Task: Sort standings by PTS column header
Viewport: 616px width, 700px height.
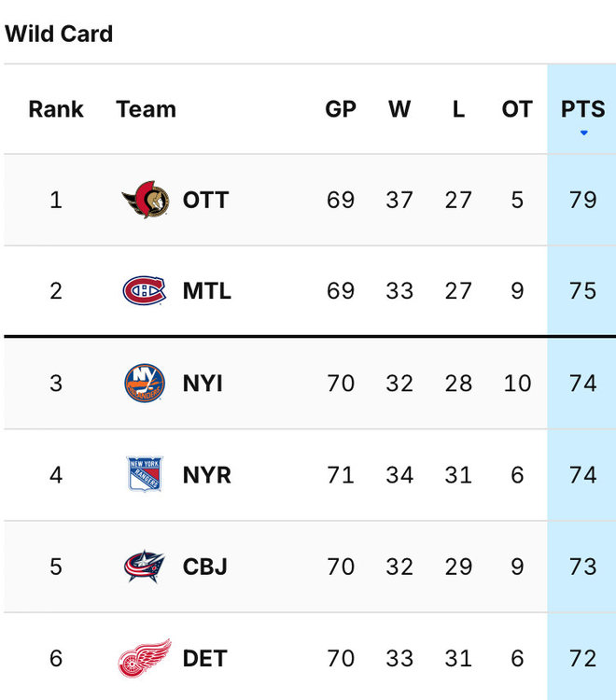Action: click(x=583, y=109)
